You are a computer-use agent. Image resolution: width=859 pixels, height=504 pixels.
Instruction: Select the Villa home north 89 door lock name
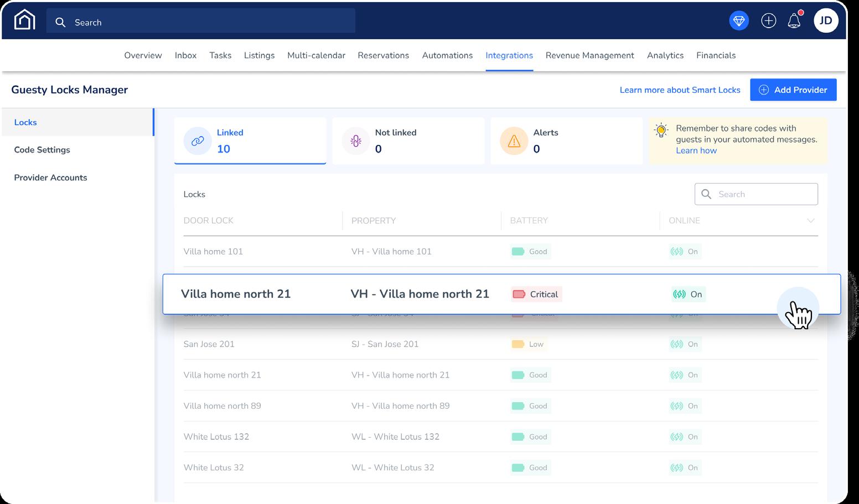pyautogui.click(x=222, y=406)
